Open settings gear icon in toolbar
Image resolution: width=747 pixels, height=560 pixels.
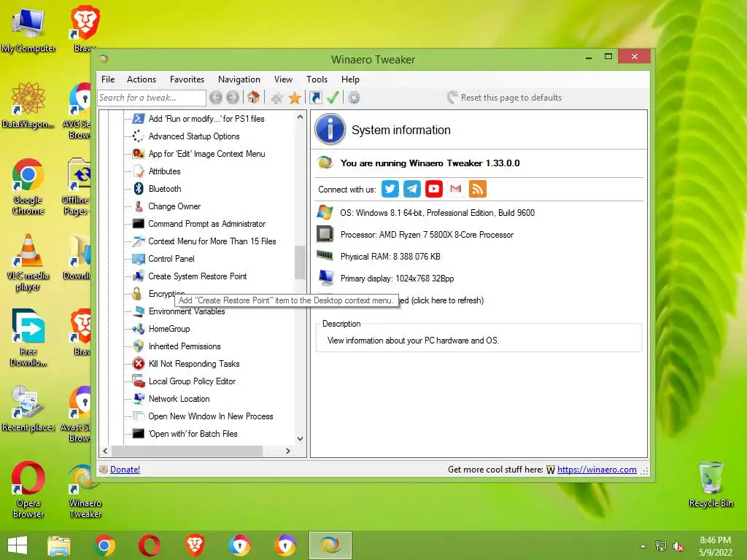pyautogui.click(x=354, y=98)
